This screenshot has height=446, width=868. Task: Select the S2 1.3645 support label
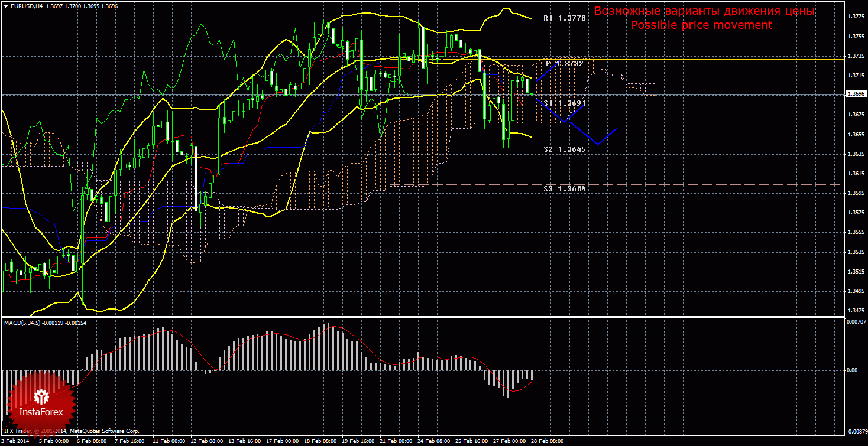point(564,149)
